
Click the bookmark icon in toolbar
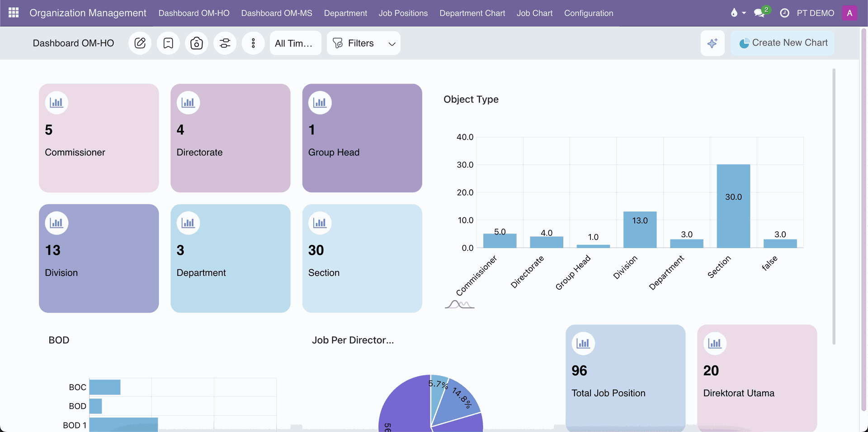click(168, 43)
